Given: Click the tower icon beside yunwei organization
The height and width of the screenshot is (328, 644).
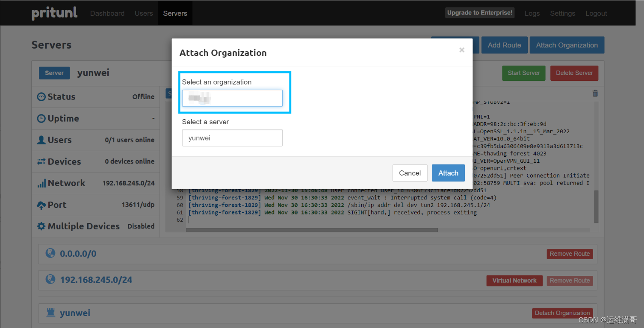Looking at the screenshot, I should [x=51, y=313].
